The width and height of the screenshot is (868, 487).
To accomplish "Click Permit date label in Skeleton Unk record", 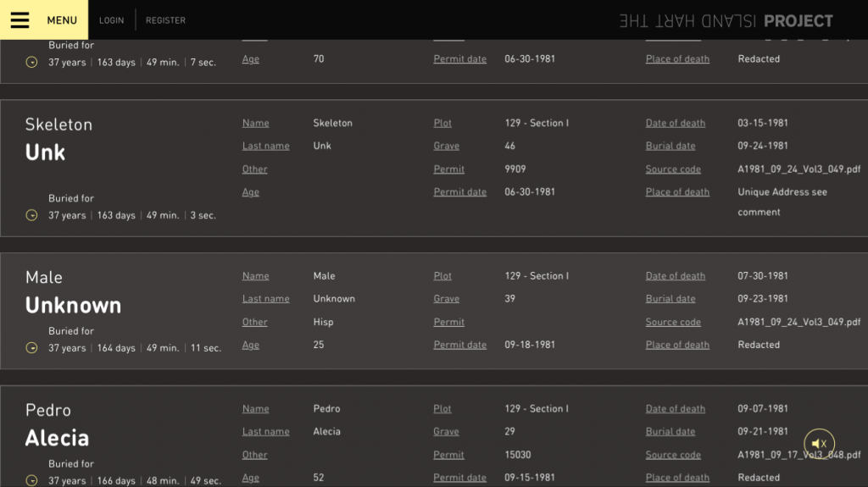I will (x=459, y=192).
